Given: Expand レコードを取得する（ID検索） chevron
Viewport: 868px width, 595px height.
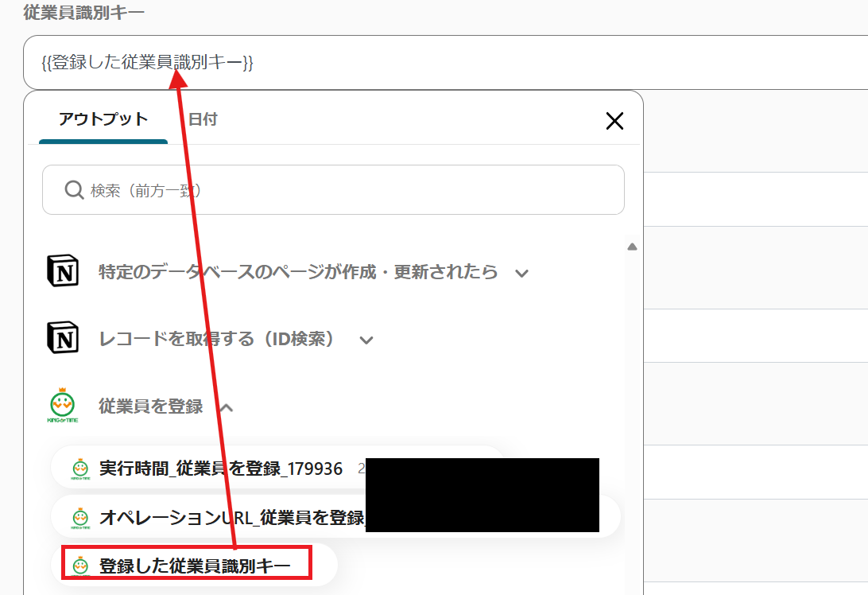Looking at the screenshot, I should coord(366,340).
